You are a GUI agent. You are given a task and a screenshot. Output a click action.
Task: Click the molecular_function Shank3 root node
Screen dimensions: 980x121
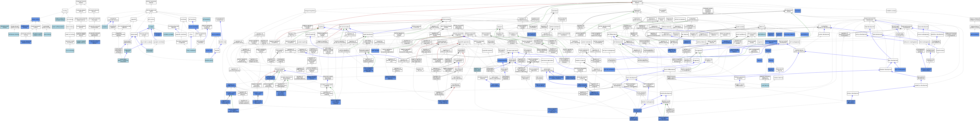[x=81, y=2]
